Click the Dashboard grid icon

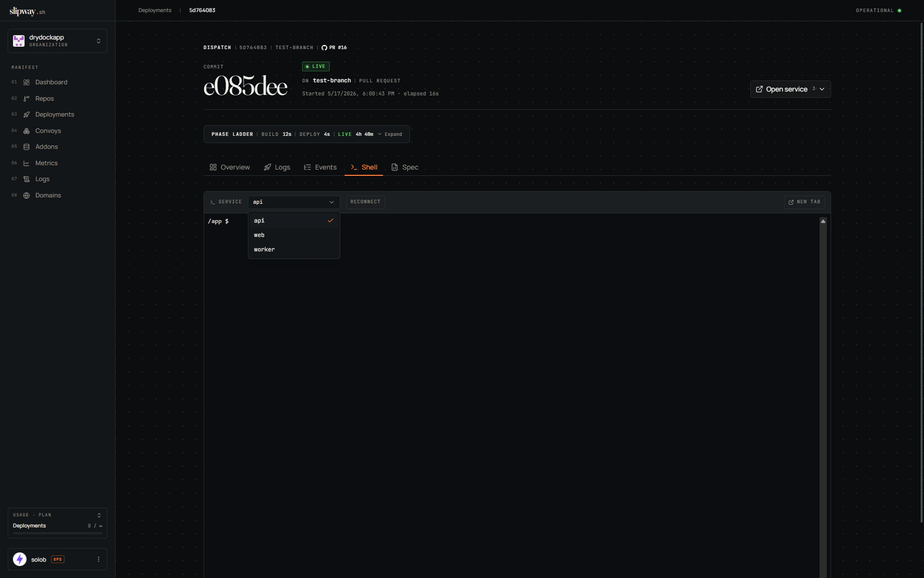26,82
